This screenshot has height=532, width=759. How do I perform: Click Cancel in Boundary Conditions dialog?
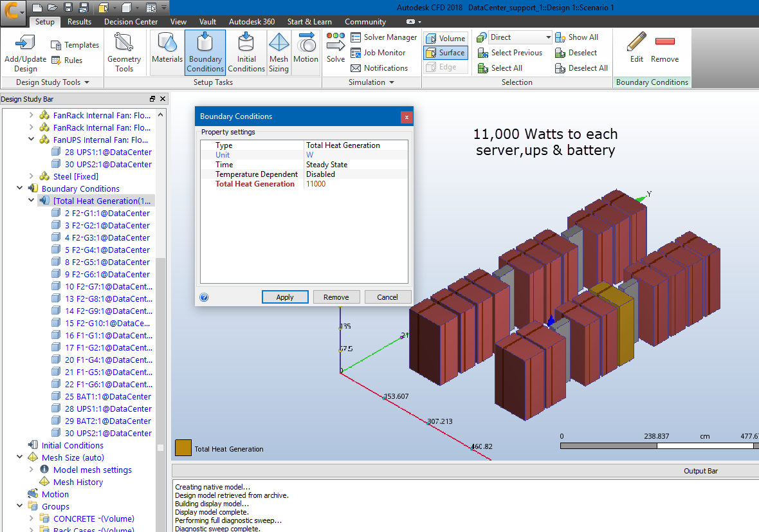(387, 297)
